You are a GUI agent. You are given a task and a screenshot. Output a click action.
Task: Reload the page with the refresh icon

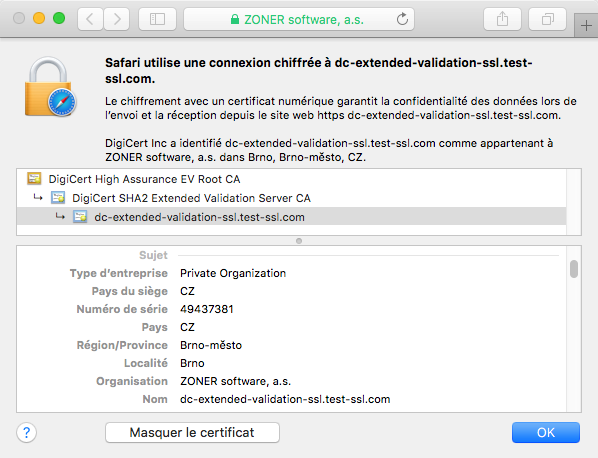click(402, 19)
